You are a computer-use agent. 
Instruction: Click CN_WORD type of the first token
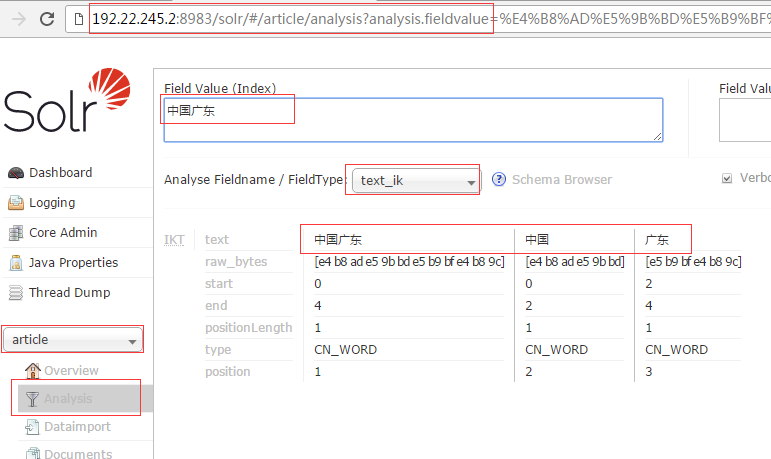346,350
